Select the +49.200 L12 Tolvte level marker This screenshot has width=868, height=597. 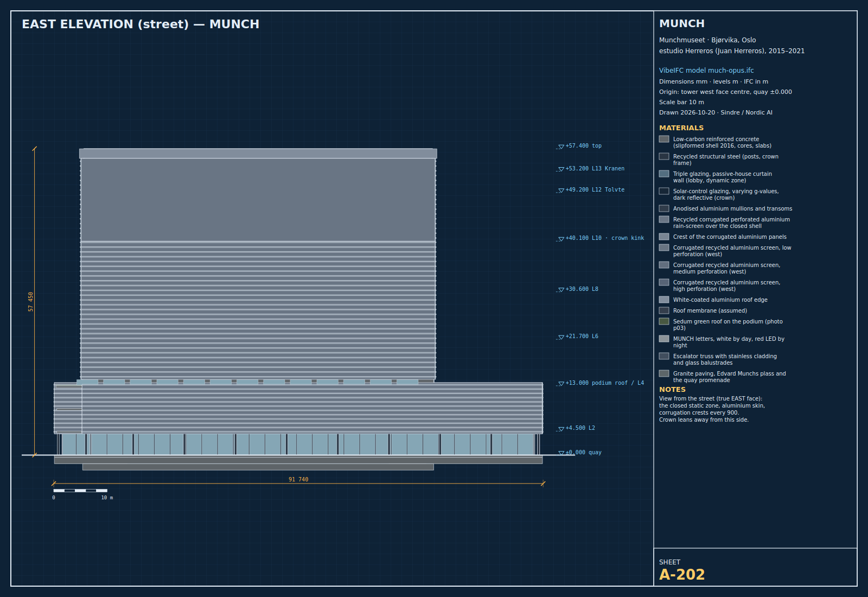click(591, 190)
